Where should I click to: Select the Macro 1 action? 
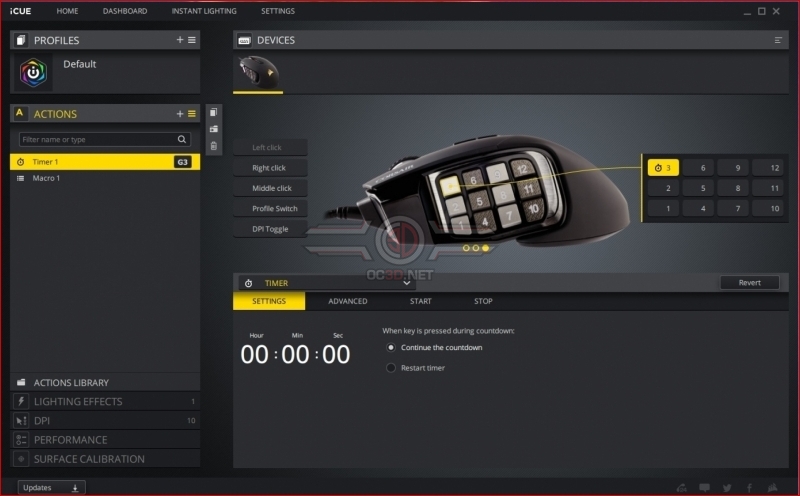click(105, 178)
